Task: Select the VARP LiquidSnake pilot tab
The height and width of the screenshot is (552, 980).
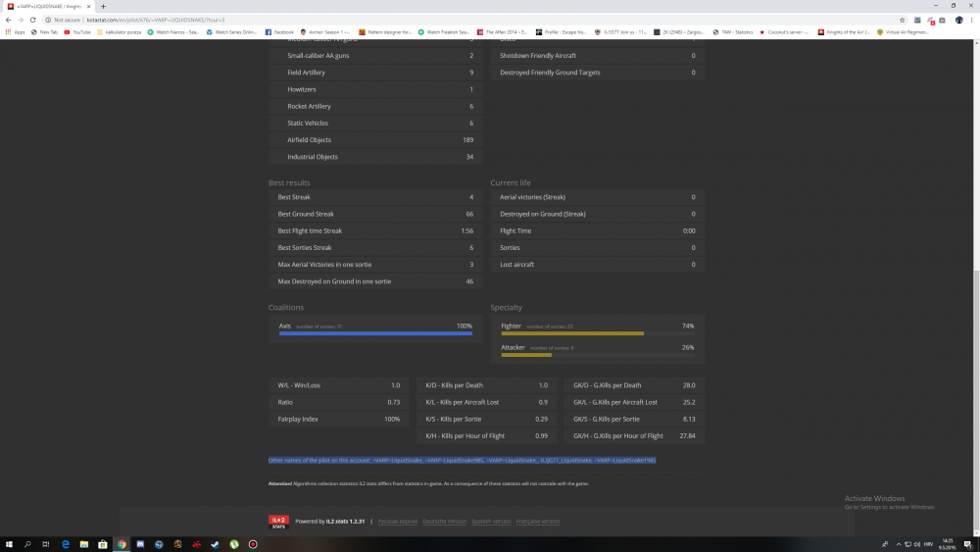Action: tap(47, 6)
